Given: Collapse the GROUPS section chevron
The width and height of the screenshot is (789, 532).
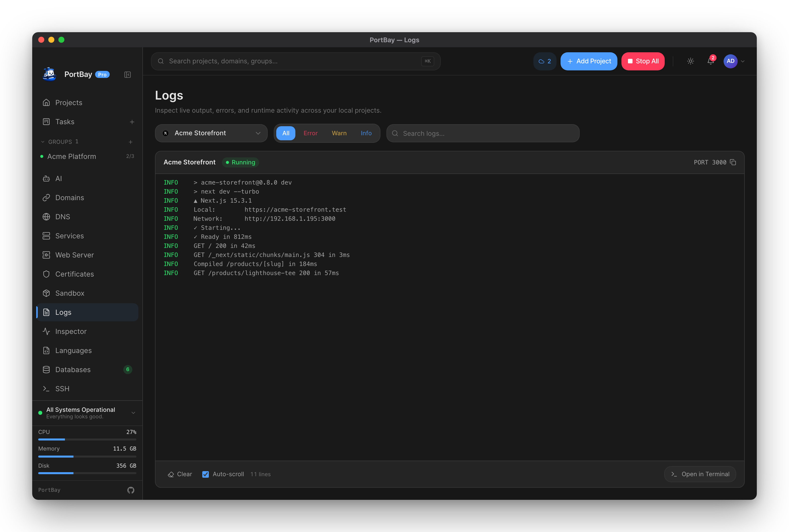Looking at the screenshot, I should (43, 142).
